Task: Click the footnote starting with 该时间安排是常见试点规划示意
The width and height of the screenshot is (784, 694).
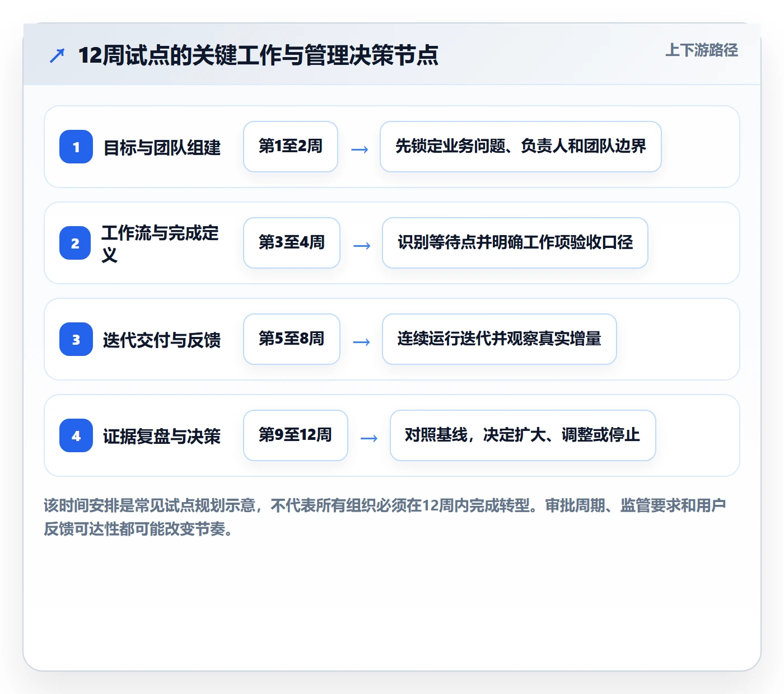Action: tap(385, 517)
